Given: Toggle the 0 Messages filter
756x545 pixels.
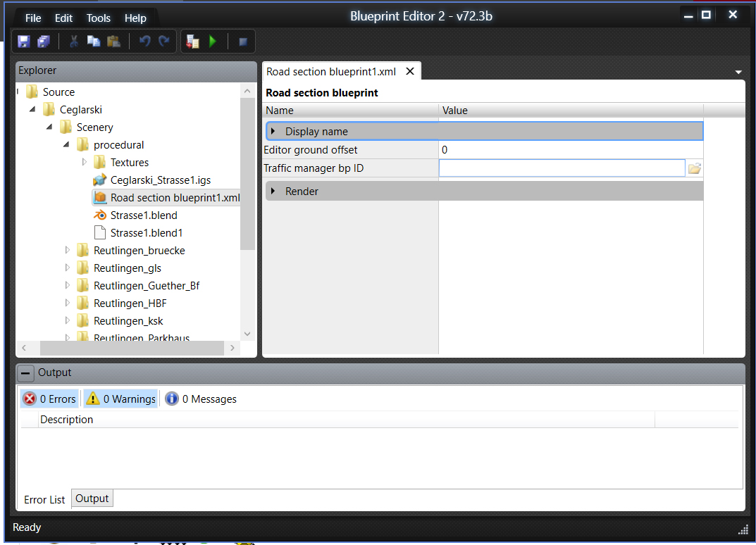Looking at the screenshot, I should pyautogui.click(x=201, y=399).
